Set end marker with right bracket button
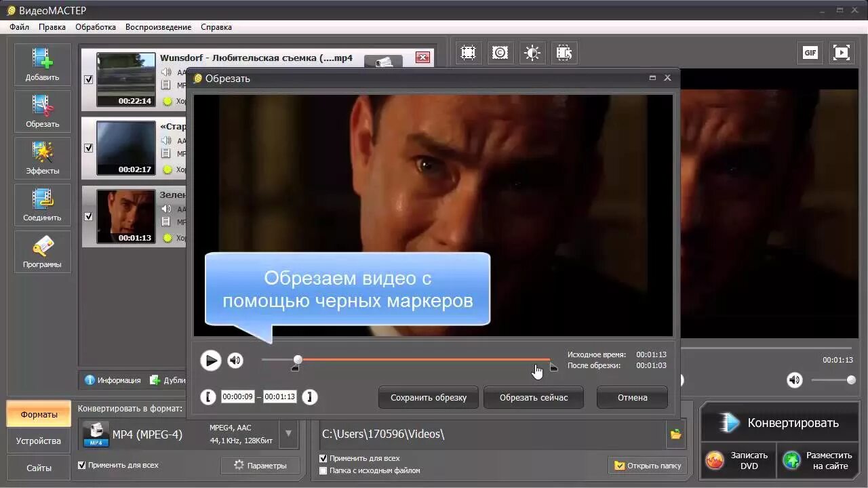This screenshot has width=868, height=488. coord(309,397)
